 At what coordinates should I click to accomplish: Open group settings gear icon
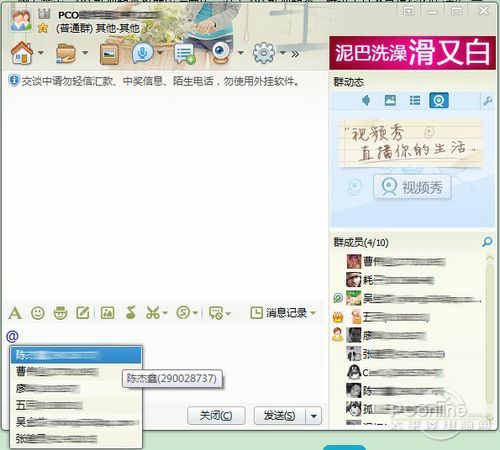[x=264, y=53]
